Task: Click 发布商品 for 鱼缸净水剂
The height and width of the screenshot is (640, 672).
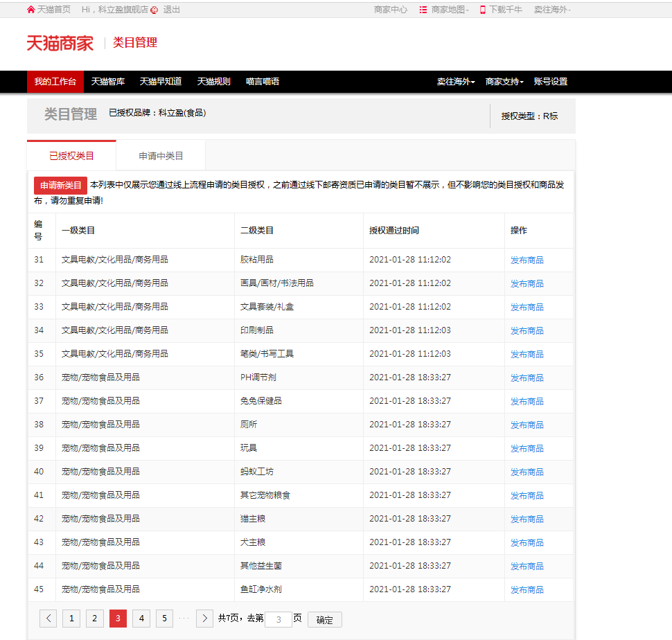Action: pos(527,590)
